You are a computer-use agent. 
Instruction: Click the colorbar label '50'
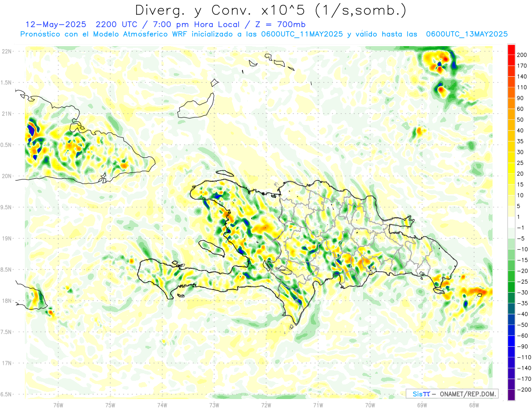pos(520,120)
